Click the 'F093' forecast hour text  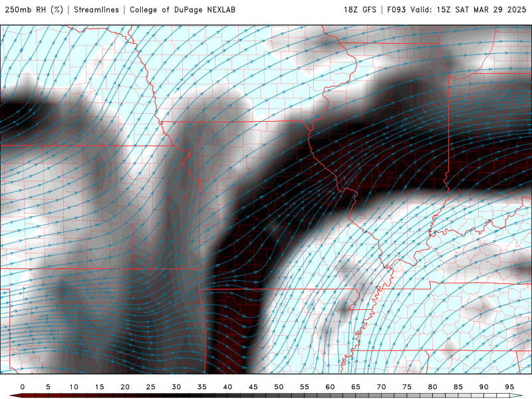[x=396, y=10]
